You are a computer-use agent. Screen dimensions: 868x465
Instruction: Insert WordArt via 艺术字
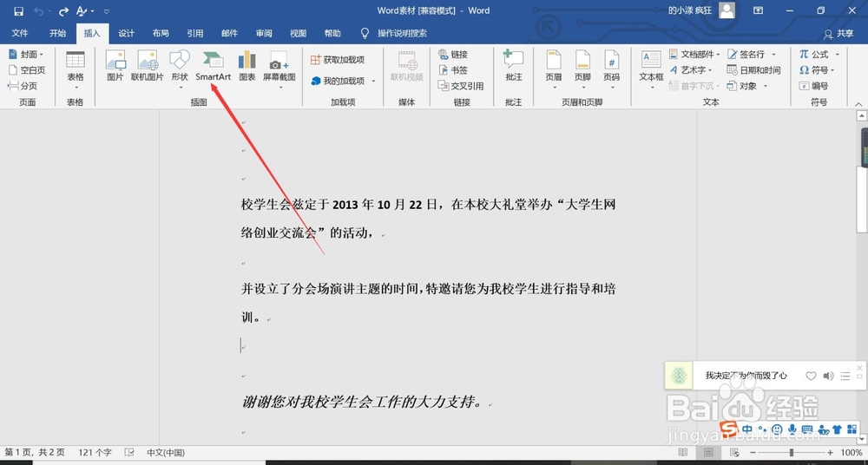click(691, 70)
